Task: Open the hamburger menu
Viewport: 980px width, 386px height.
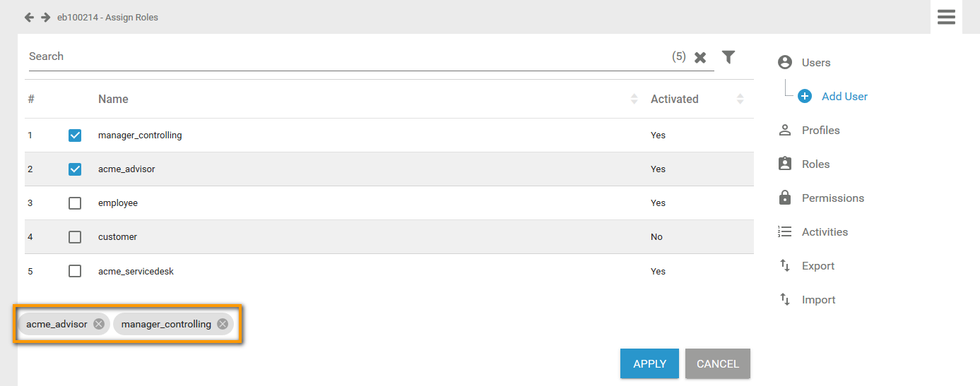Action: [x=946, y=17]
